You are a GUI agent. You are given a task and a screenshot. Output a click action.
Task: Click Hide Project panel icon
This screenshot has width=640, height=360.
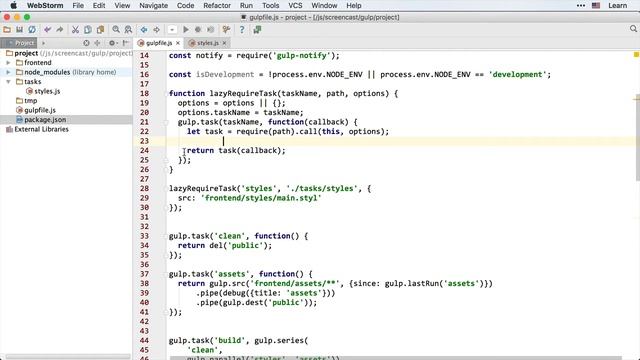125,43
